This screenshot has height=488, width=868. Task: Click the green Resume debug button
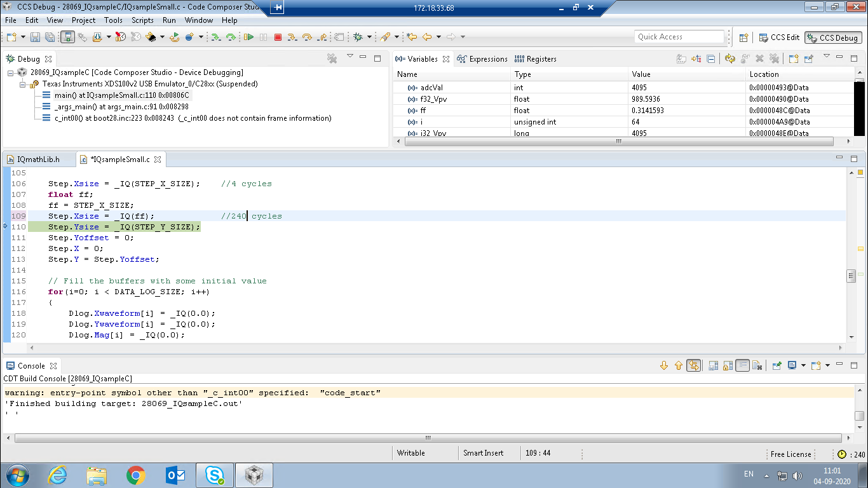pyautogui.click(x=248, y=37)
